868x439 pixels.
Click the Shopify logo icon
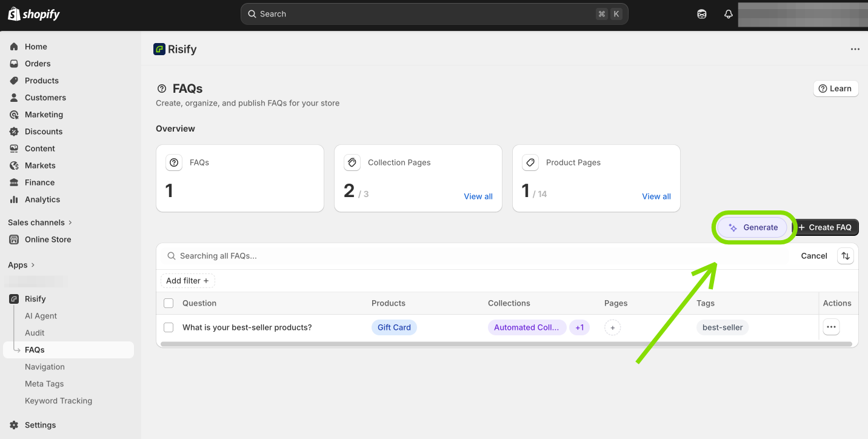pyautogui.click(x=14, y=14)
